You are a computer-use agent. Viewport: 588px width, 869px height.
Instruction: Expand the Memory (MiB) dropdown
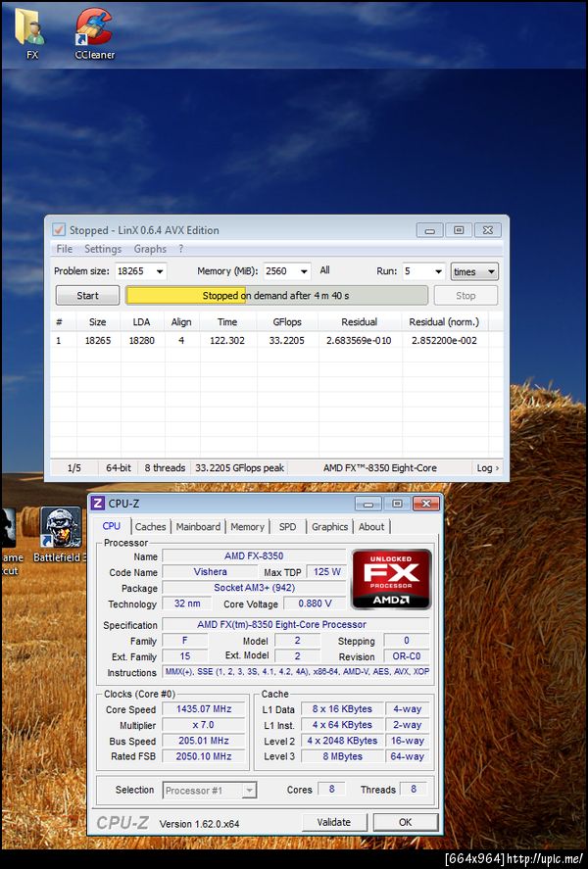[304, 271]
